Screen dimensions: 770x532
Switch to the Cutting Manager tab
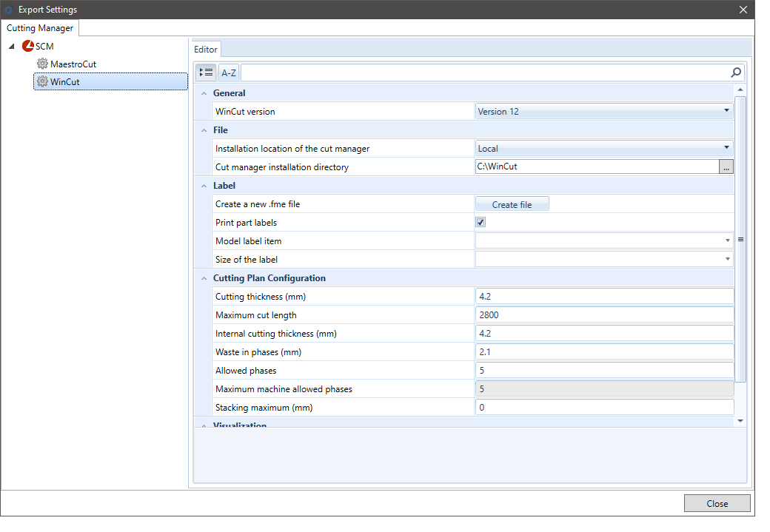coord(40,28)
